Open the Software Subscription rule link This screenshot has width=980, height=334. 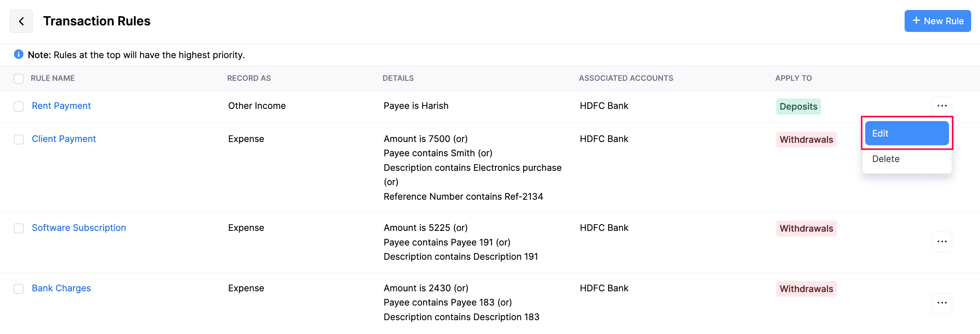[x=79, y=228]
